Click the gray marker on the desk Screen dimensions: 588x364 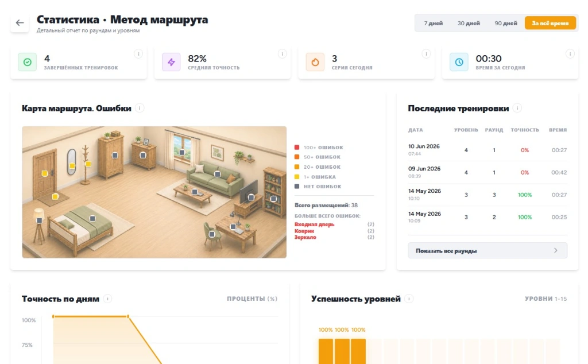(233, 227)
